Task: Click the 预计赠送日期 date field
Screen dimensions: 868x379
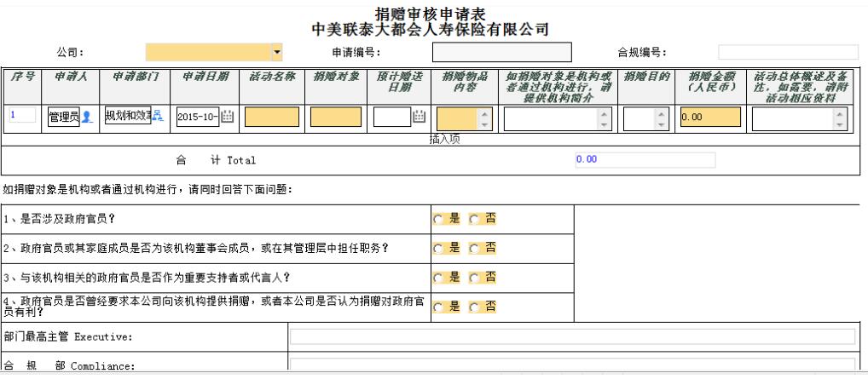Action: click(392, 117)
